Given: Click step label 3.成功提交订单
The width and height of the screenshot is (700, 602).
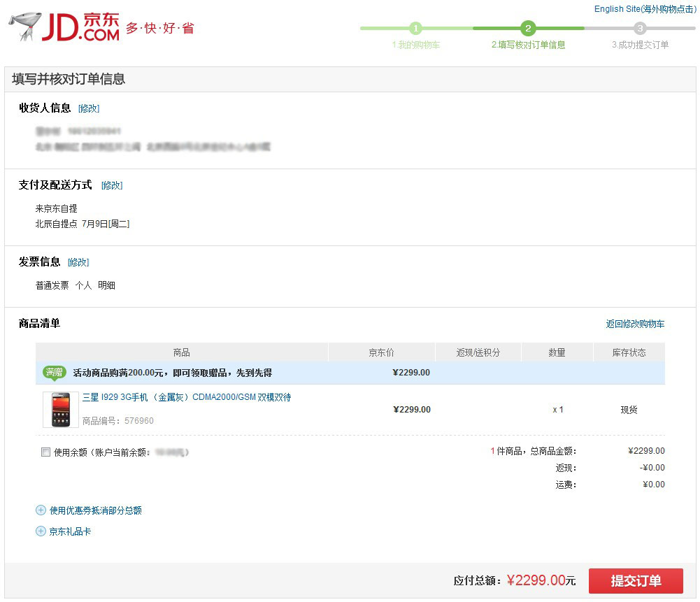Looking at the screenshot, I should click(640, 45).
